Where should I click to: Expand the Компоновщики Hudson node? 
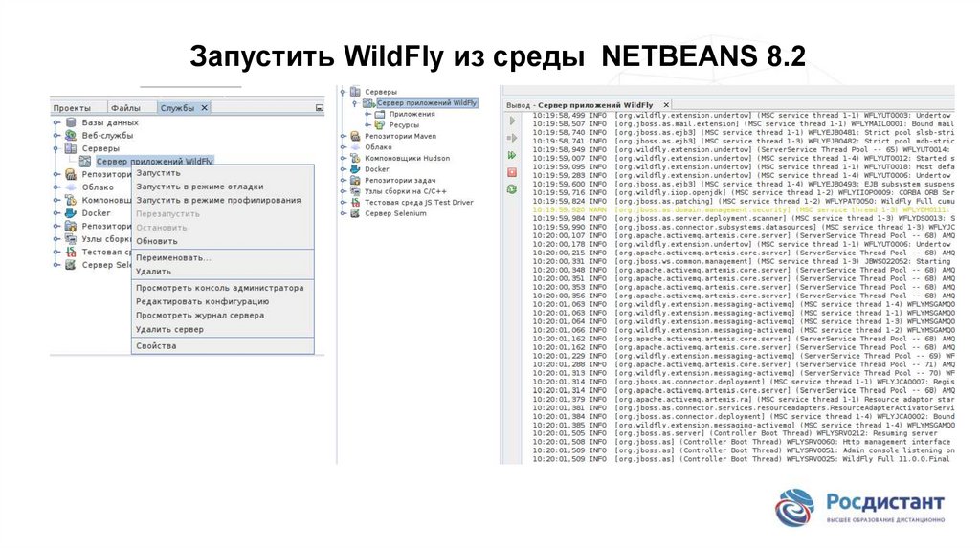click(x=344, y=158)
